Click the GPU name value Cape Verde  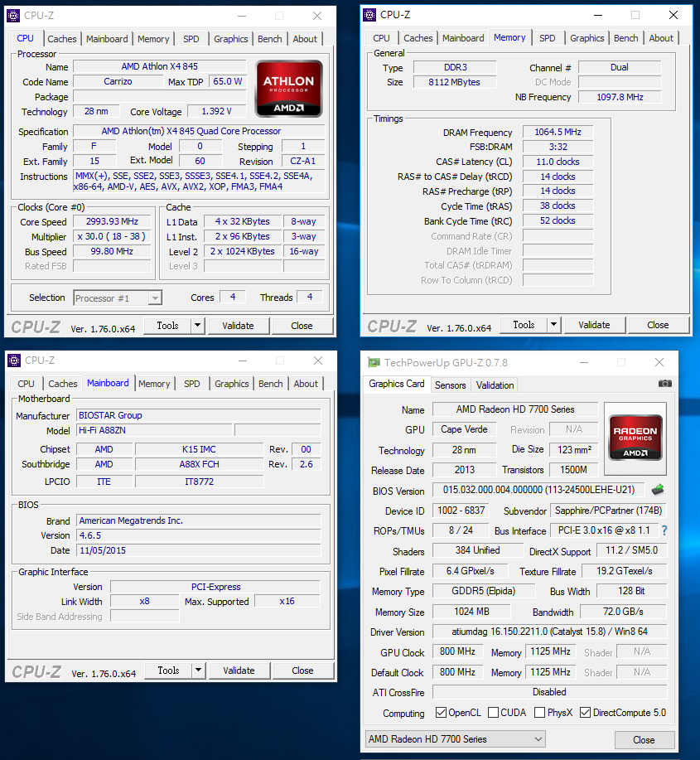(x=464, y=429)
